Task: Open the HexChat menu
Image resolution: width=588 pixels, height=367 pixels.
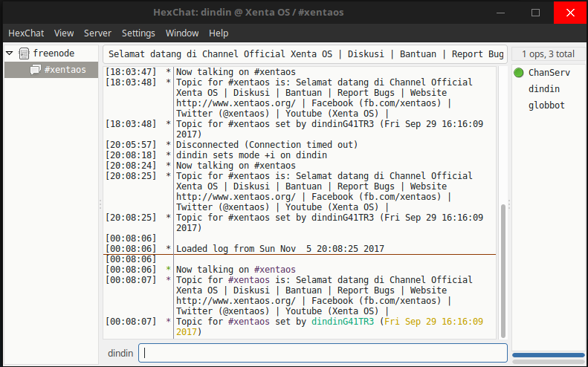Action: click(26, 33)
